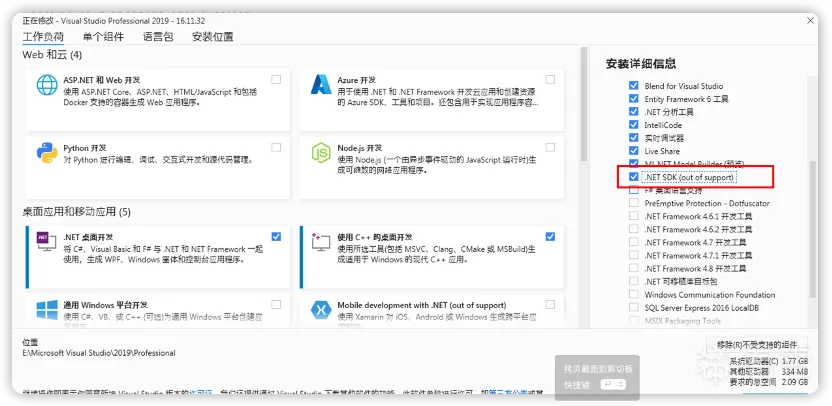This screenshot has width=832, height=406.
Task: Uncheck Entity Framework 6 工具 component
Action: click(x=634, y=99)
